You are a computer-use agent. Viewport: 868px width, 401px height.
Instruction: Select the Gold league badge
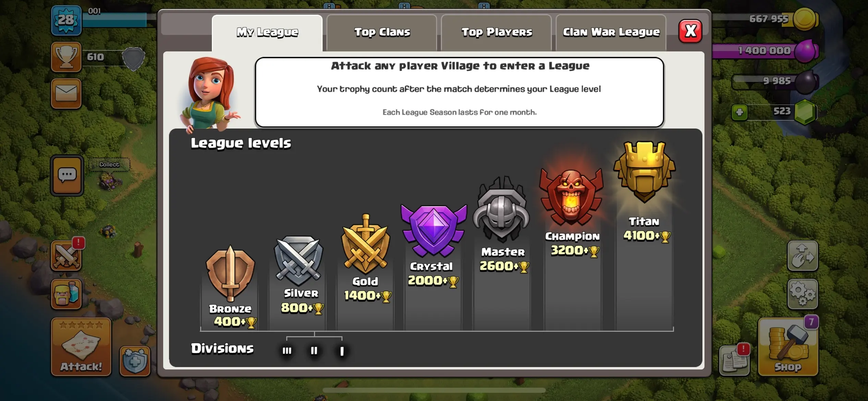(x=366, y=244)
